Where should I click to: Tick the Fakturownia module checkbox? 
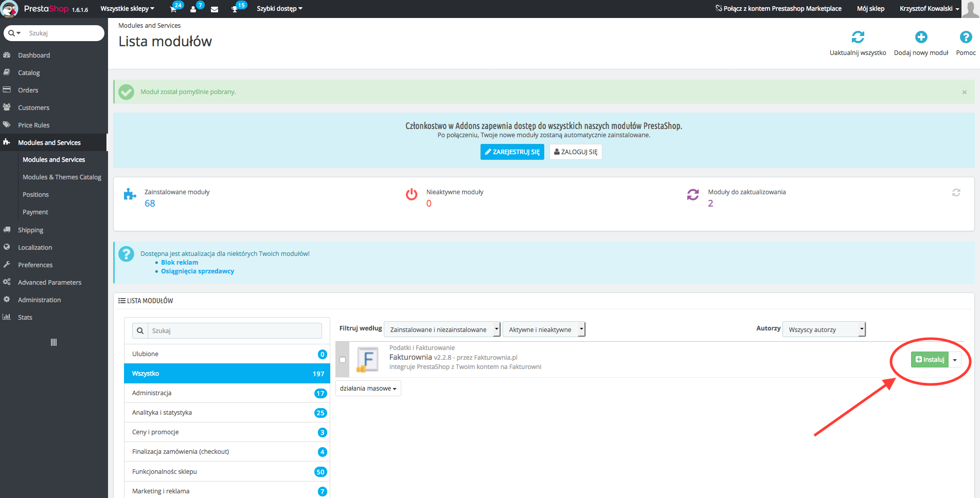(x=343, y=360)
